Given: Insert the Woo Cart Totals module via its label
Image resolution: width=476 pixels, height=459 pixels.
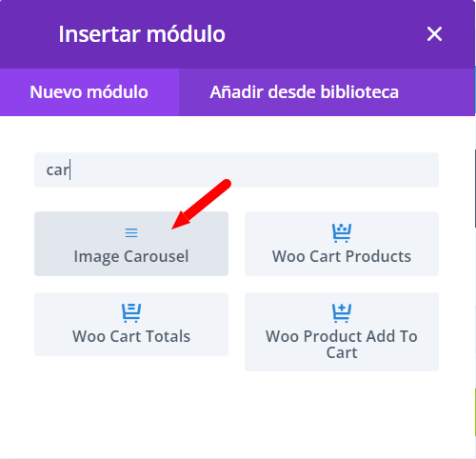Looking at the screenshot, I should [x=131, y=336].
